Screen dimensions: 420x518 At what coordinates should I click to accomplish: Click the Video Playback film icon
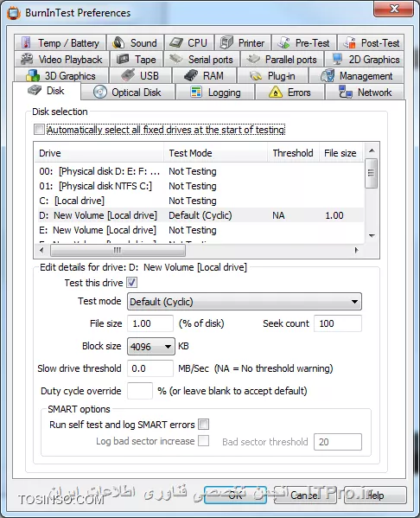(x=27, y=59)
